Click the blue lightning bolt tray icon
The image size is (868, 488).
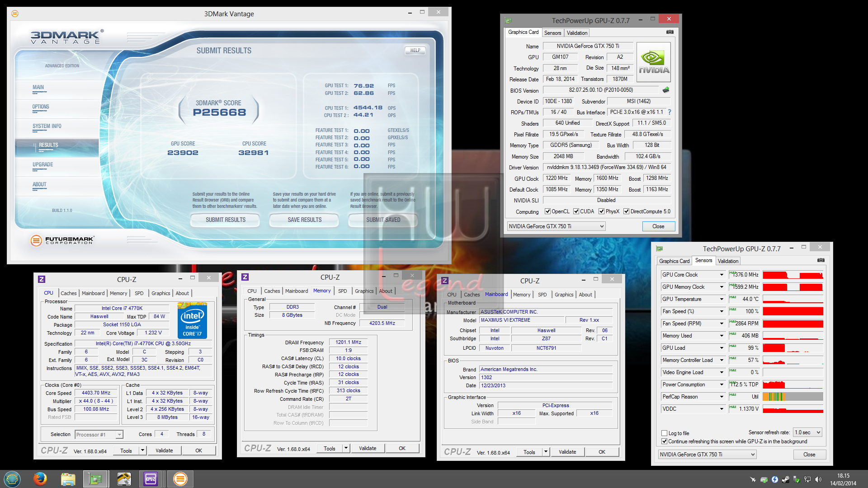(775, 479)
